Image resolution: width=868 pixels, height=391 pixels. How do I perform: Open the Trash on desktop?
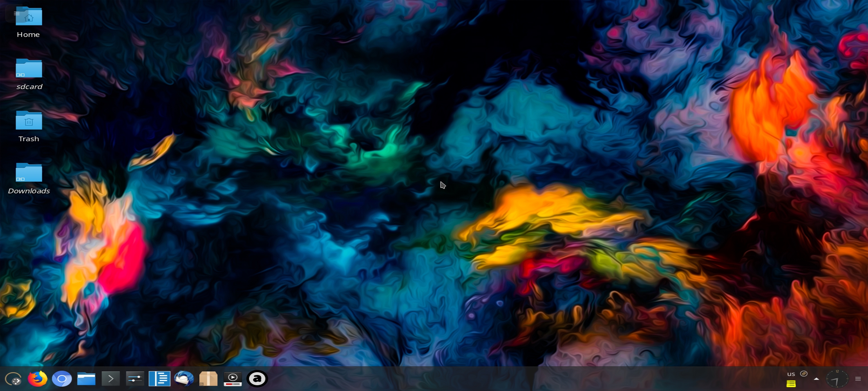click(x=29, y=121)
